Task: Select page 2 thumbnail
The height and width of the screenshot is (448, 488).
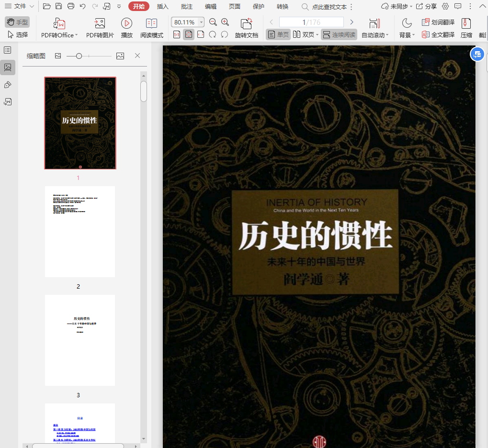Action: pos(80,232)
